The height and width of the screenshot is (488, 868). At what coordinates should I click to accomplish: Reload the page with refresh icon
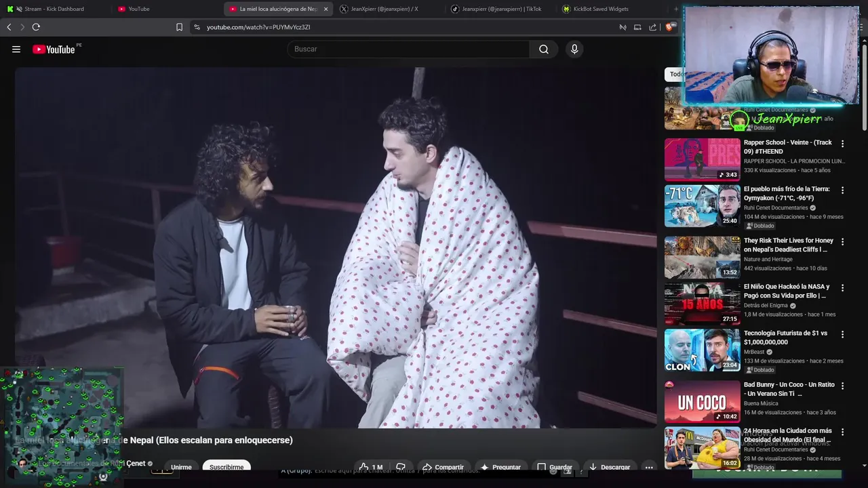pyautogui.click(x=36, y=27)
